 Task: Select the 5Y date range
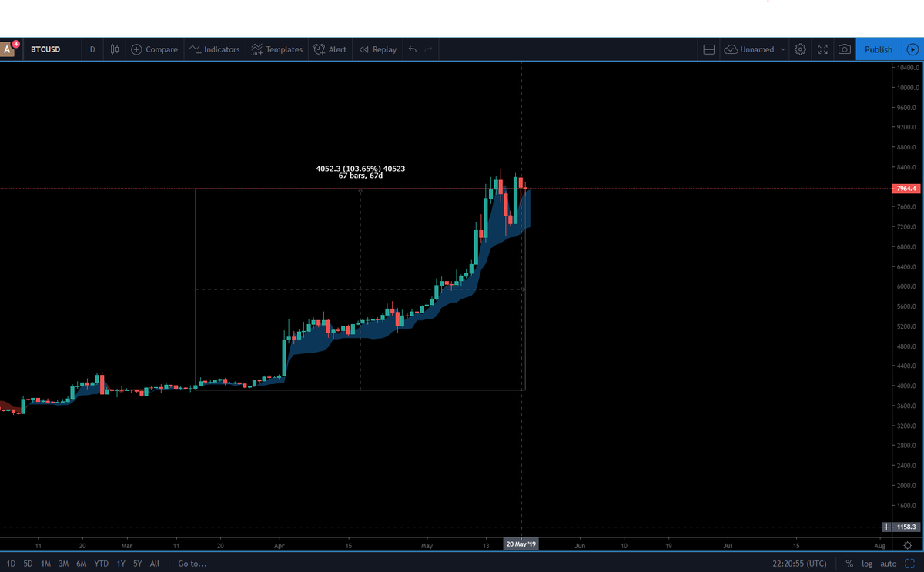tap(137, 564)
